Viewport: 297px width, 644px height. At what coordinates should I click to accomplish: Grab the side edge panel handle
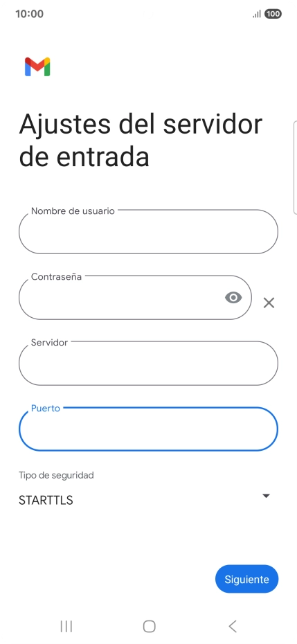[295, 168]
